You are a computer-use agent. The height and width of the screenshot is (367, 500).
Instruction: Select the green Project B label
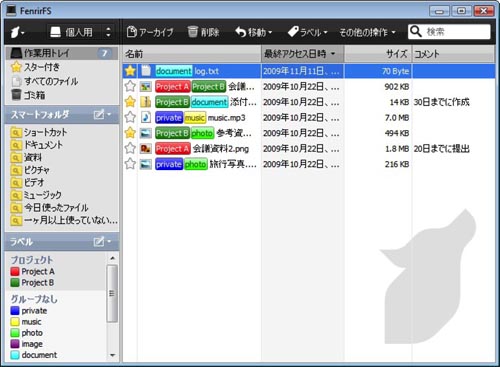[32, 283]
